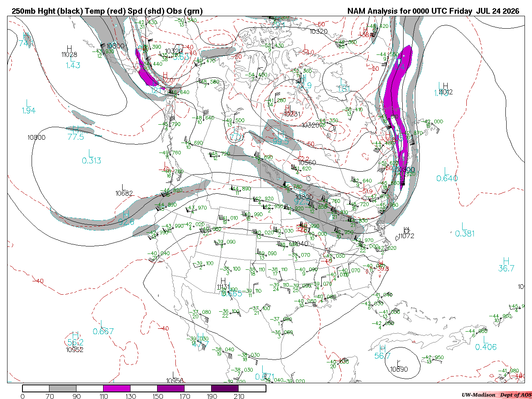Click the cyan H 56.7 marker

coord(382,352)
